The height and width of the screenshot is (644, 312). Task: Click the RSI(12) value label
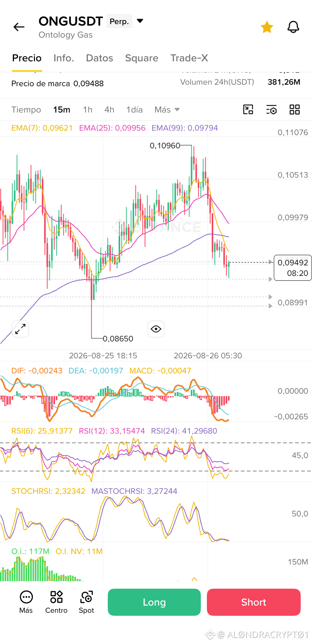[112, 431]
